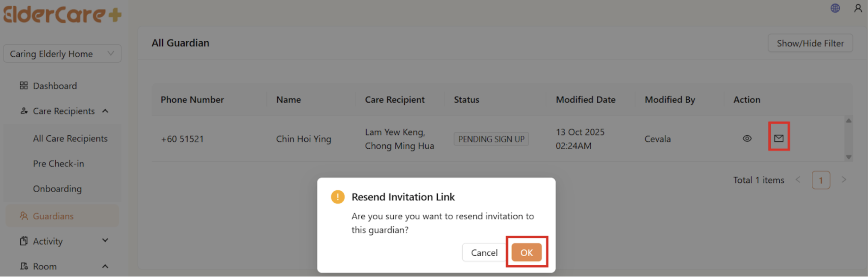Screen dimensions: 868x277
Task: Expand the Activity menu
Action: tap(105, 240)
